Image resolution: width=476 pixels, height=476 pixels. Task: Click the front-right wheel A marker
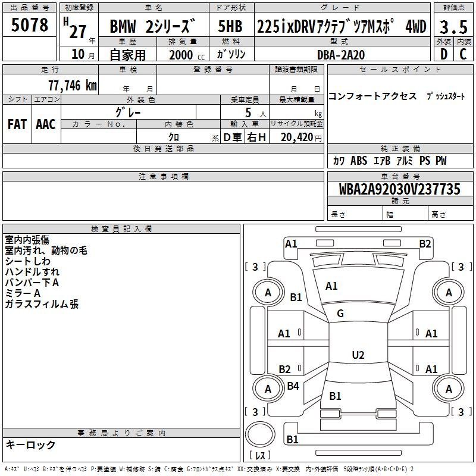tap(449, 293)
